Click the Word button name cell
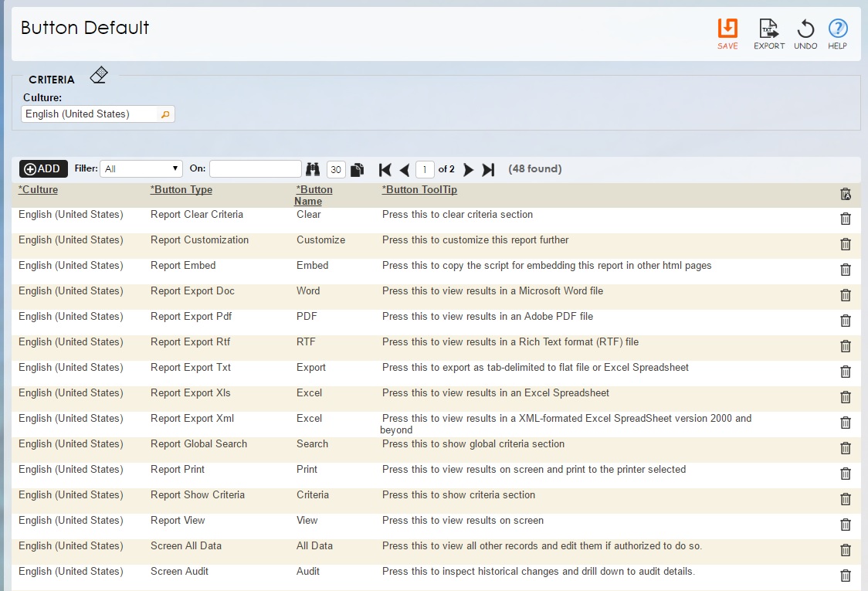 [308, 290]
